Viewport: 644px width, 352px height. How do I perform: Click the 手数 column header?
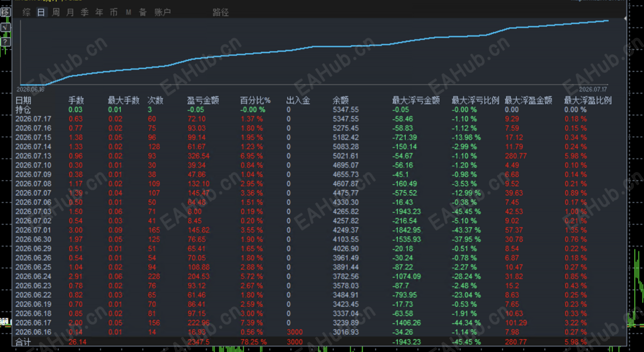(x=76, y=100)
